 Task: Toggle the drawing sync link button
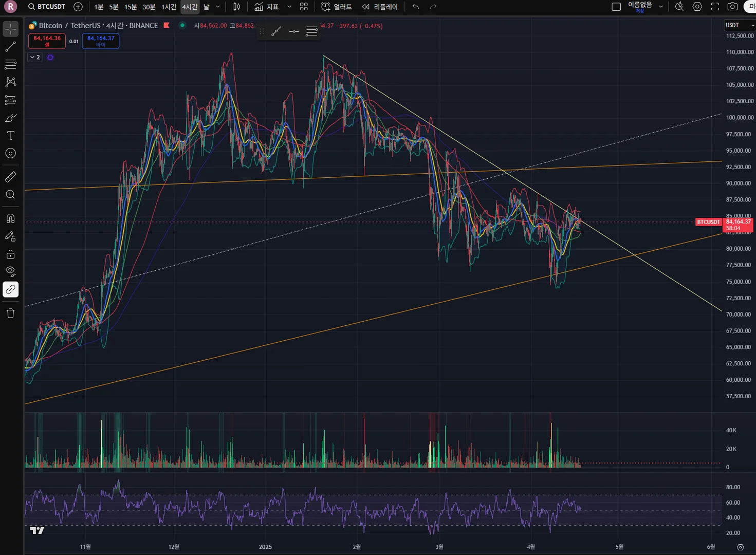point(11,290)
